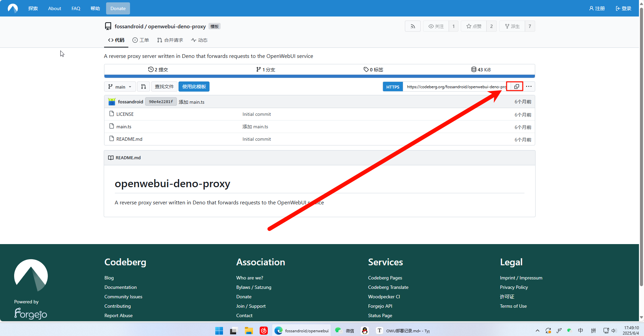
Task: Open Codeberg Pages footer link
Action: pyautogui.click(x=385, y=278)
